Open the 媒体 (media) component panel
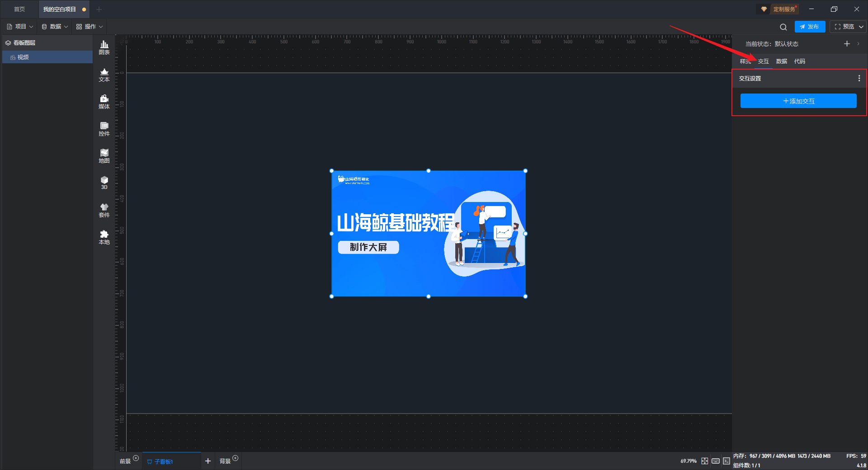The image size is (868, 470). 104,102
